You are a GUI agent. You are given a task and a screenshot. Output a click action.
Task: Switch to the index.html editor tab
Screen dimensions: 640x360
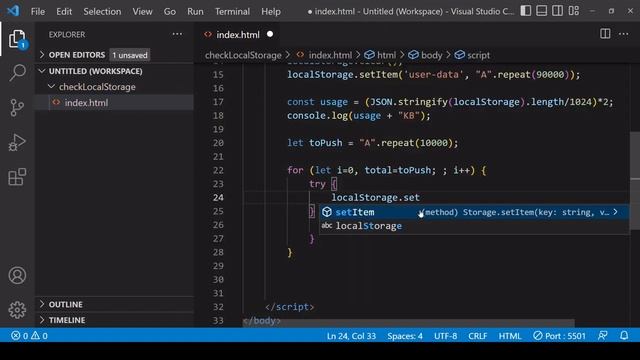(238, 35)
